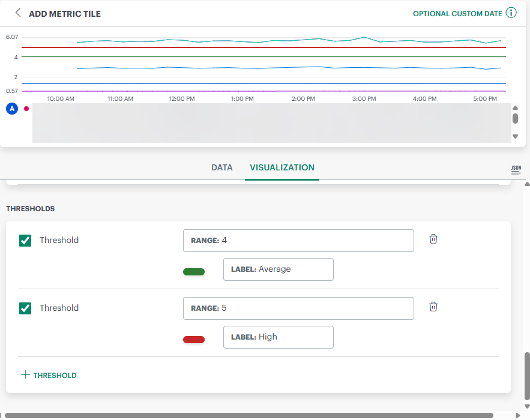Click the pink series dot next to A
Image resolution: width=530 pixels, height=420 pixels.
tap(26, 109)
